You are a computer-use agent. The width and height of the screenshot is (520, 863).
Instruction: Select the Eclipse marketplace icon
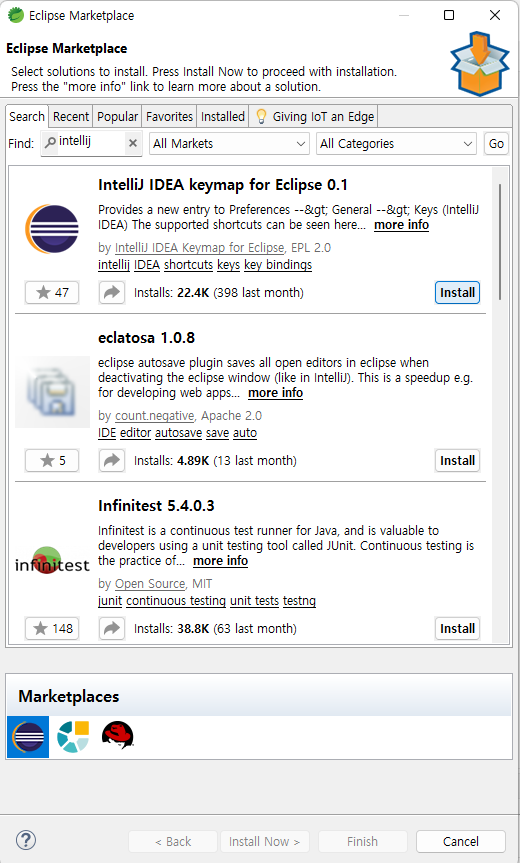tap(28, 736)
